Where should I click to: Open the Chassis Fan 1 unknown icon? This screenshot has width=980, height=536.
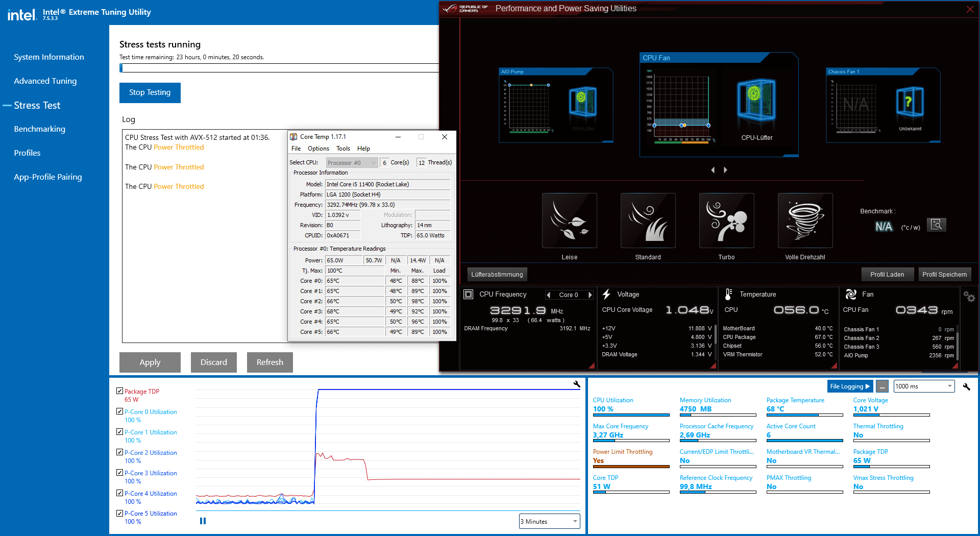pos(910,102)
